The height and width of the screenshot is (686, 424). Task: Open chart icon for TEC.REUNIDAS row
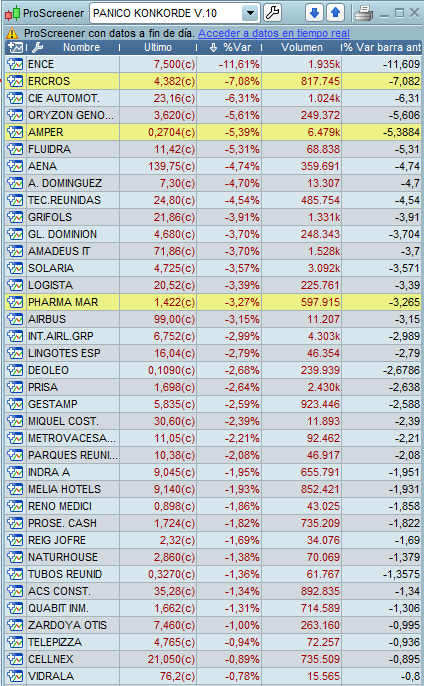(15, 200)
